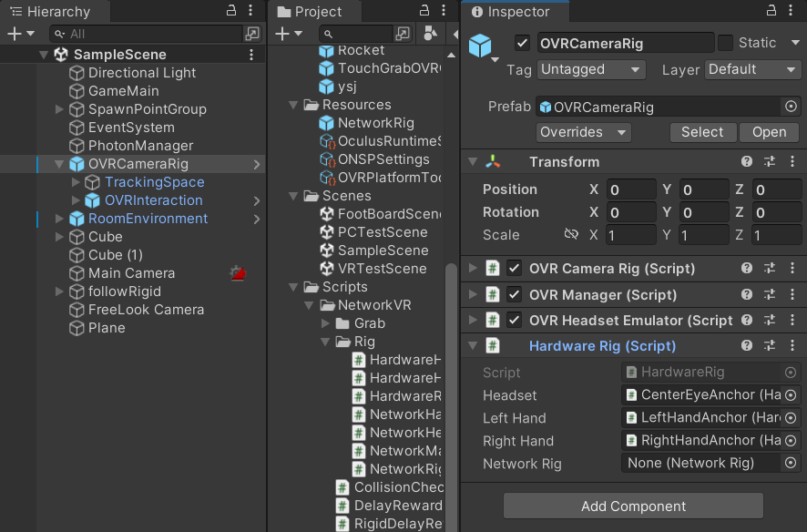This screenshot has width=807, height=532.
Task: Collapse the Transform component
Action: pyautogui.click(x=473, y=161)
